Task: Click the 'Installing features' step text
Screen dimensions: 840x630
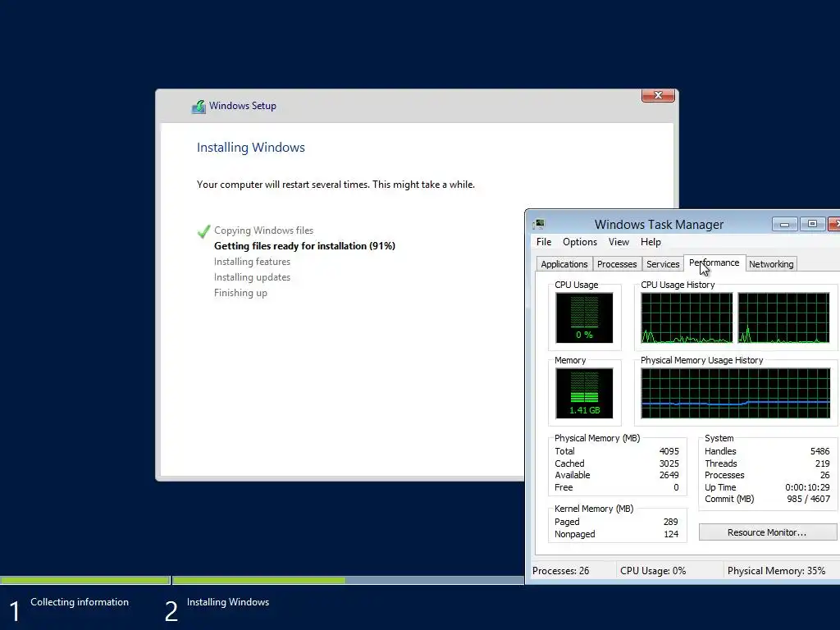Action: click(252, 262)
